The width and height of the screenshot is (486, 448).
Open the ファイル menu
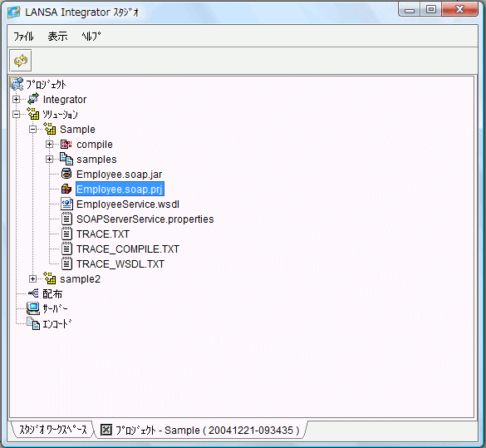click(x=23, y=37)
